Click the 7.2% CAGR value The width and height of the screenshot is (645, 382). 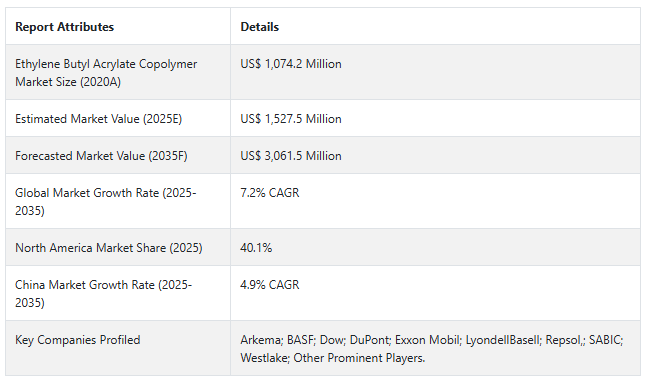coord(270,192)
